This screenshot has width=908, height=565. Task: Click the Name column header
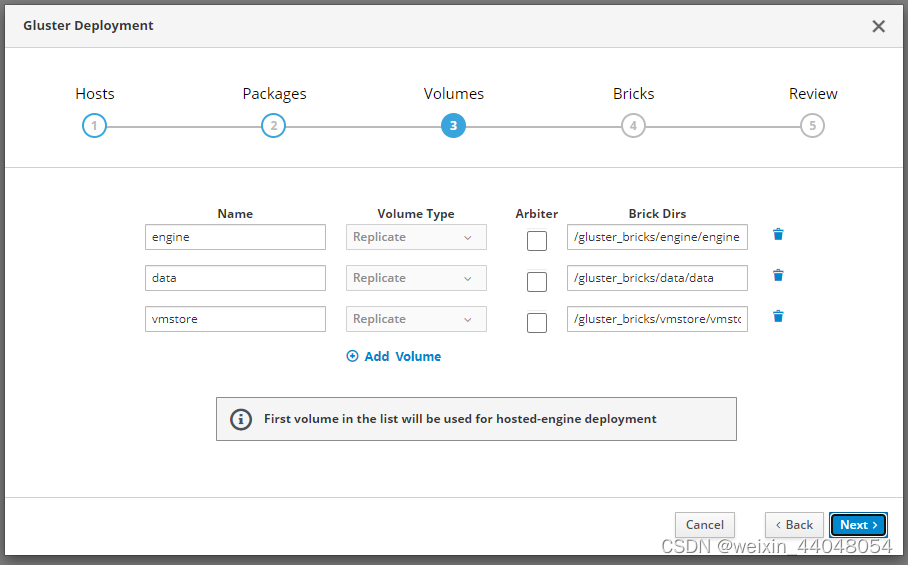coord(235,214)
